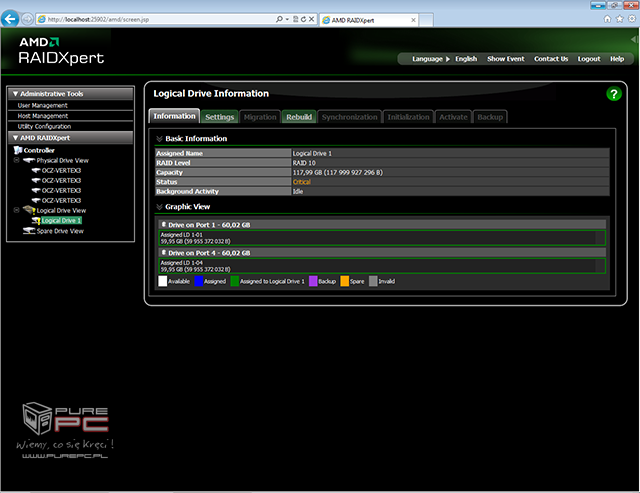
Task: Click the orange Spare legend swatch
Action: (344, 281)
